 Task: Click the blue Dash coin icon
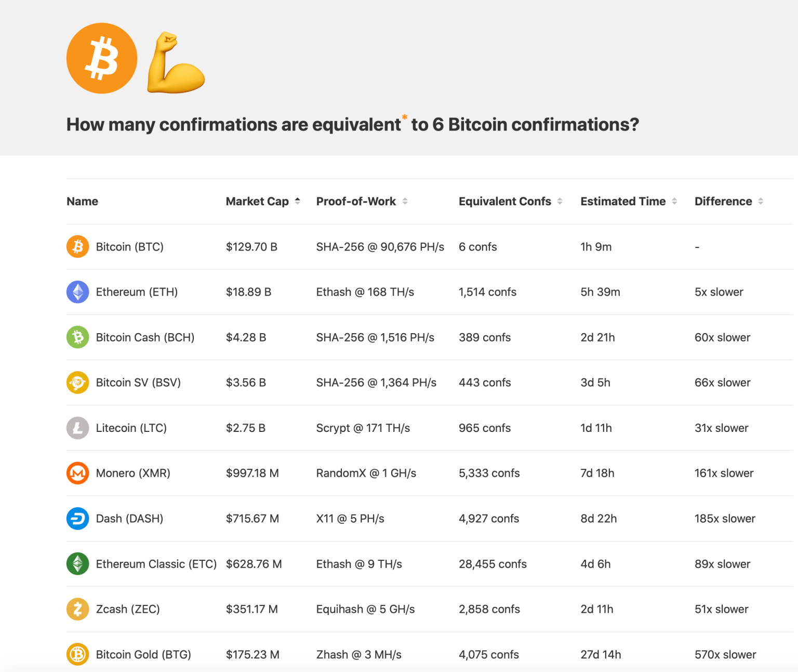coord(78,519)
